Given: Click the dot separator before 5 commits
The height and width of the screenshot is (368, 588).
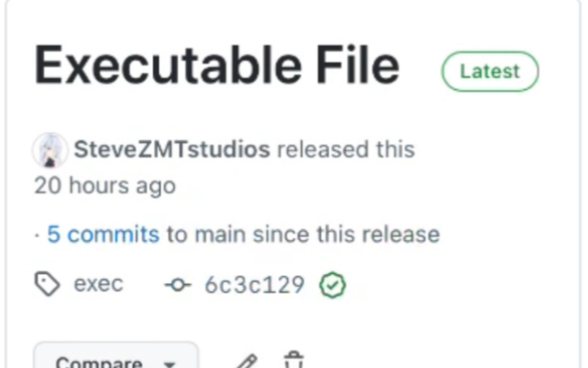Looking at the screenshot, I should click(x=37, y=236).
